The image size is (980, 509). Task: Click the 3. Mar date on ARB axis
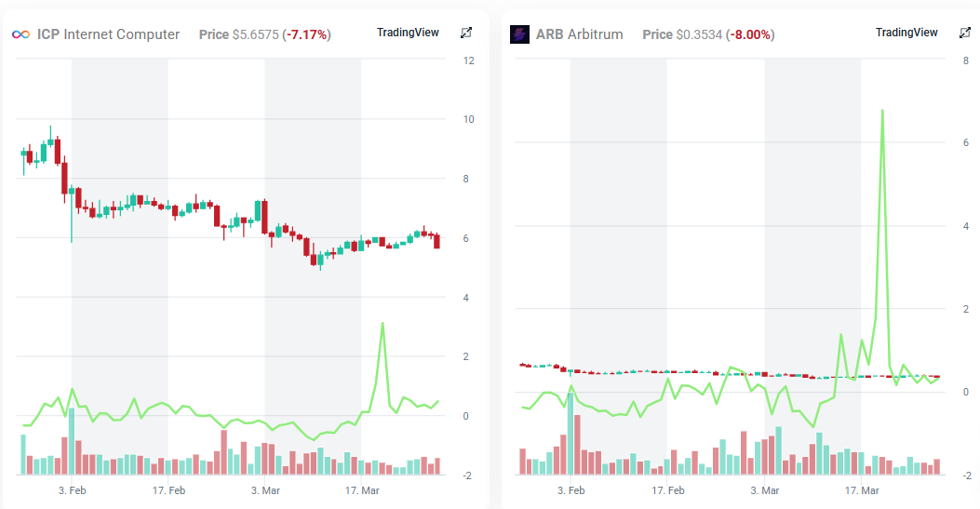click(x=765, y=490)
